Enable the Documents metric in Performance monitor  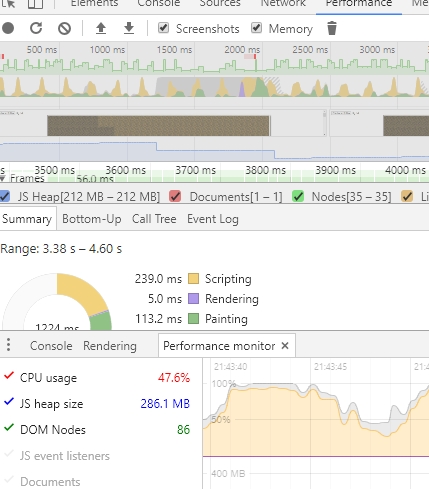pyautogui.click(x=9, y=480)
